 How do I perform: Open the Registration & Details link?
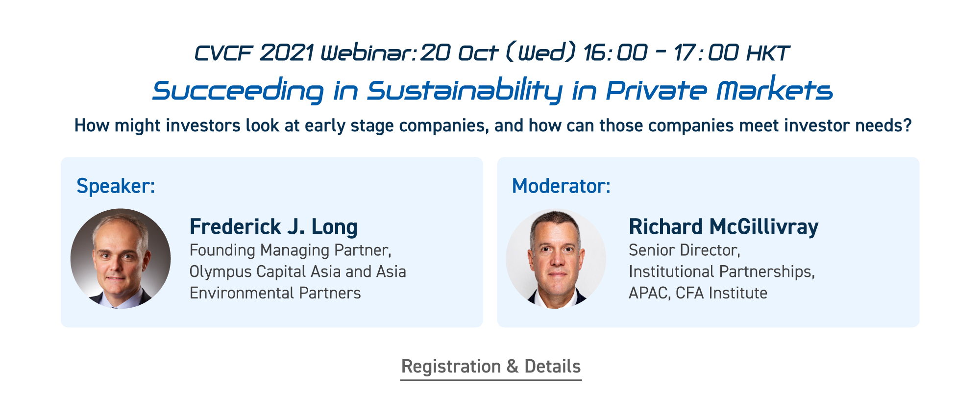pyautogui.click(x=491, y=367)
